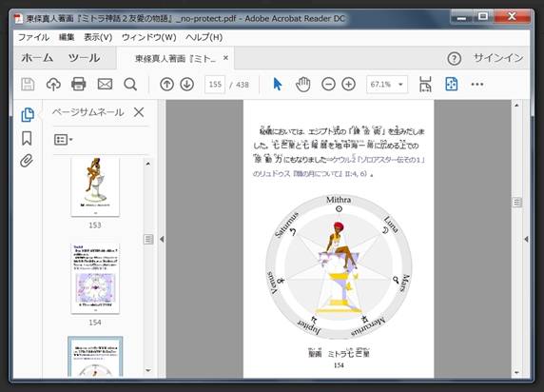Select page 154 thumbnail
This screenshot has width=544, height=392.
[95, 279]
